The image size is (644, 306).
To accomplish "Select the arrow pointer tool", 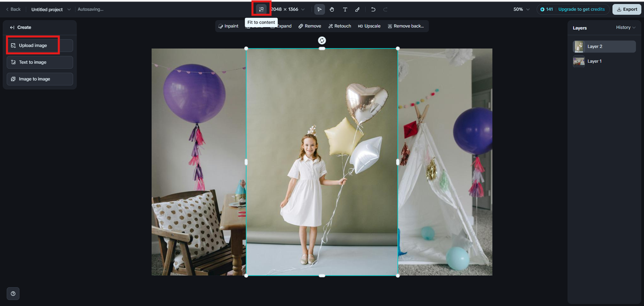I will pos(319,9).
